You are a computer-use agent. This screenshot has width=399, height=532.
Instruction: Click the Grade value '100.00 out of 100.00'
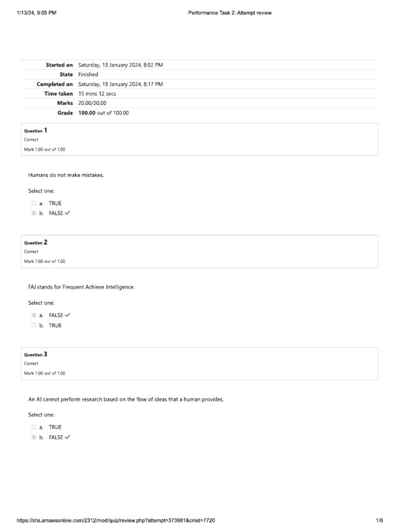[x=103, y=113]
